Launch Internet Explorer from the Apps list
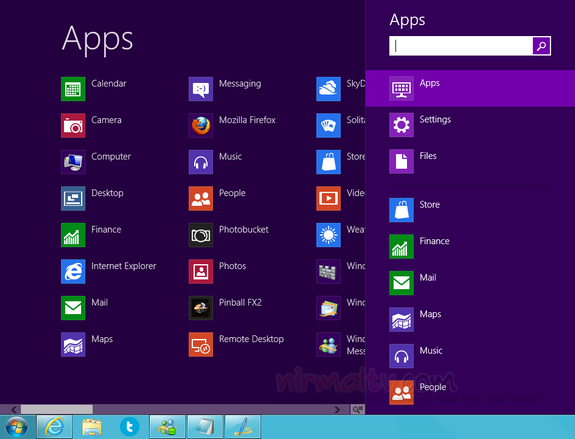The image size is (575, 439). click(x=73, y=271)
